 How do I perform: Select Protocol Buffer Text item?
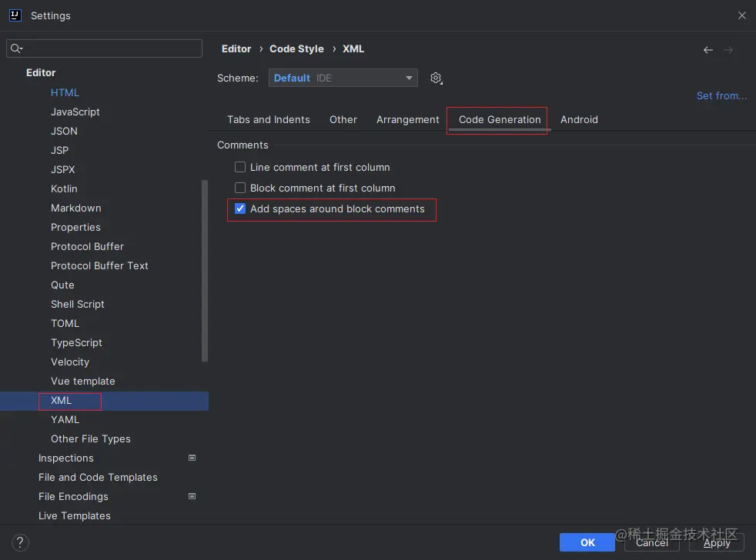point(99,266)
